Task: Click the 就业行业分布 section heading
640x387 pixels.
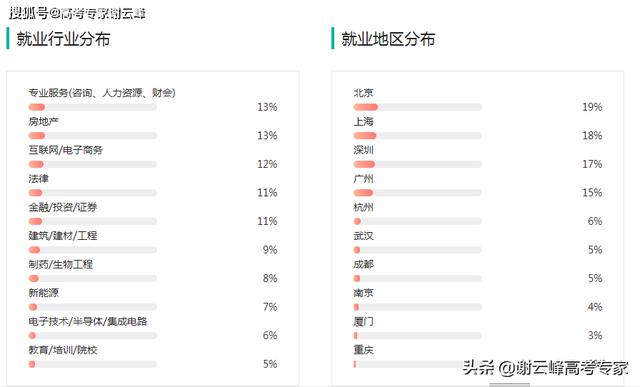Action: 63,39
